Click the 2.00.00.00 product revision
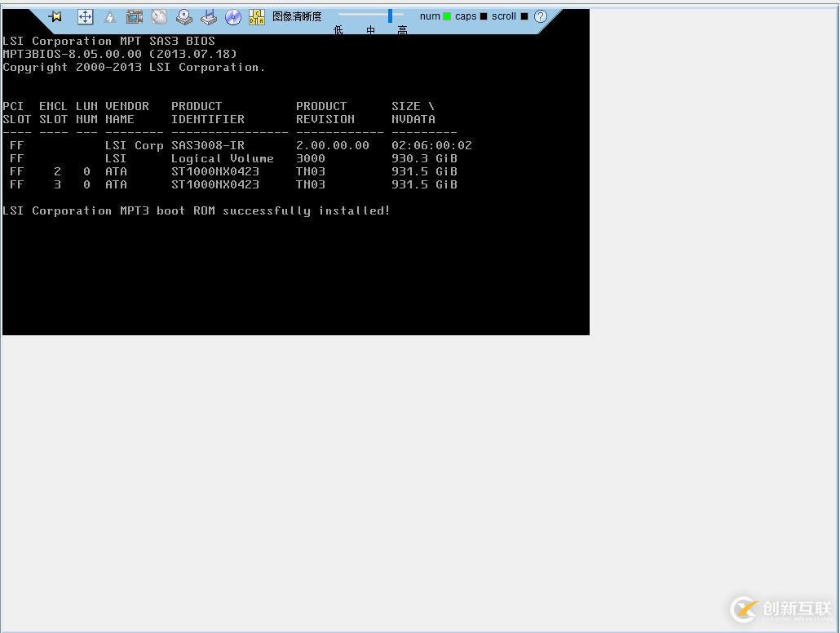 333,145
